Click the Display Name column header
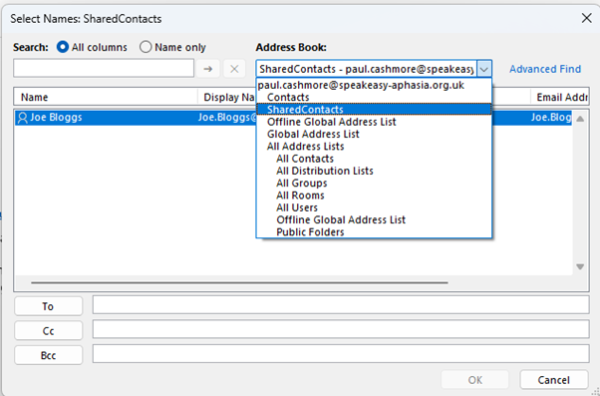 click(227, 97)
